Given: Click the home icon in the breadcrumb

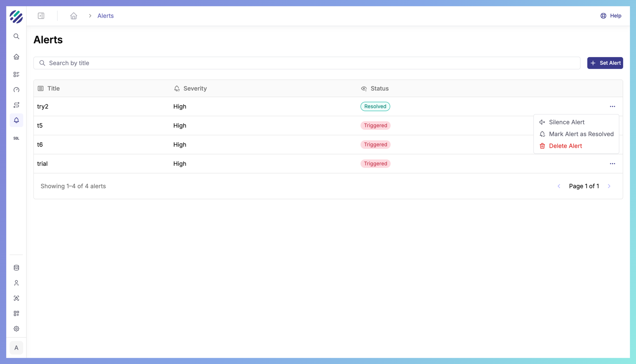Looking at the screenshot, I should [74, 16].
